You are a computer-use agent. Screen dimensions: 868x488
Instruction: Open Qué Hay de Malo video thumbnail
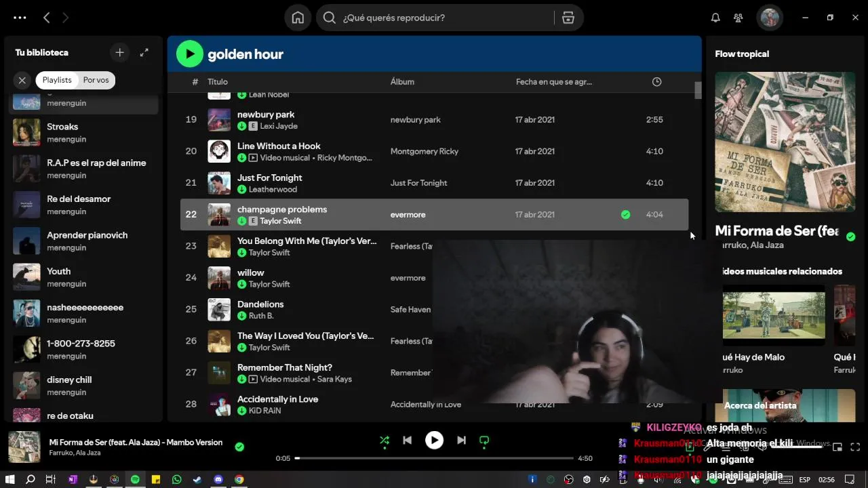(x=774, y=315)
